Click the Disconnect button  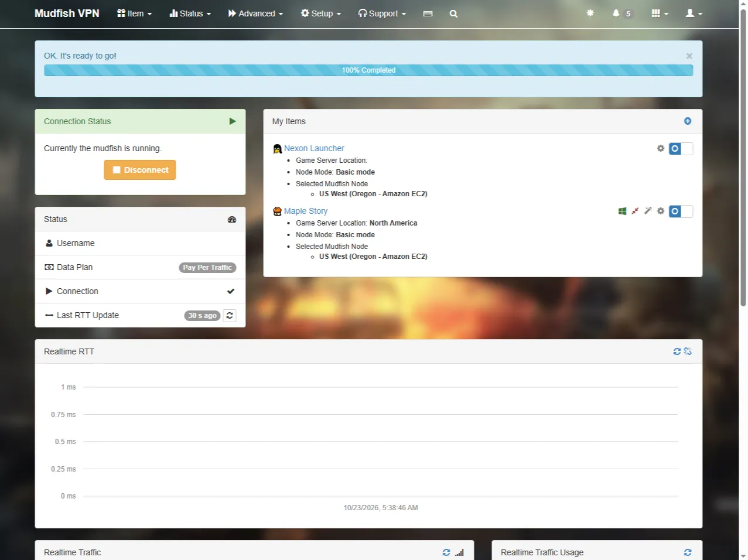point(140,170)
